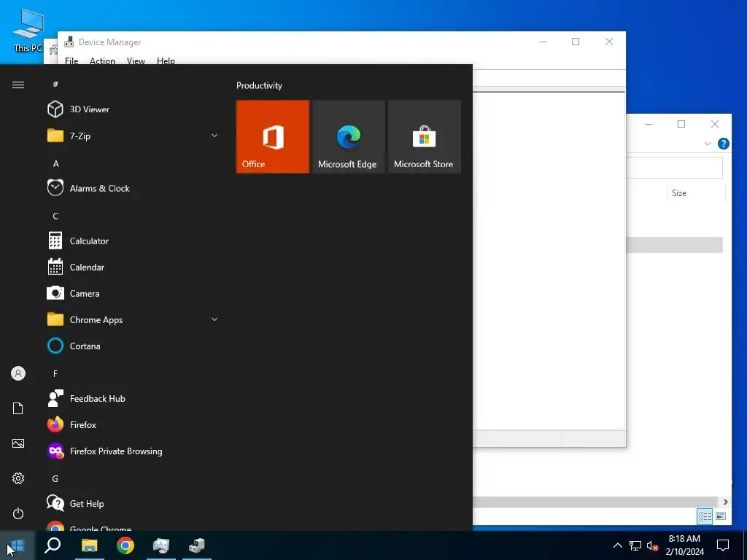Open the Settings gear in Start sidebar
This screenshot has height=560, width=747.
click(x=18, y=478)
